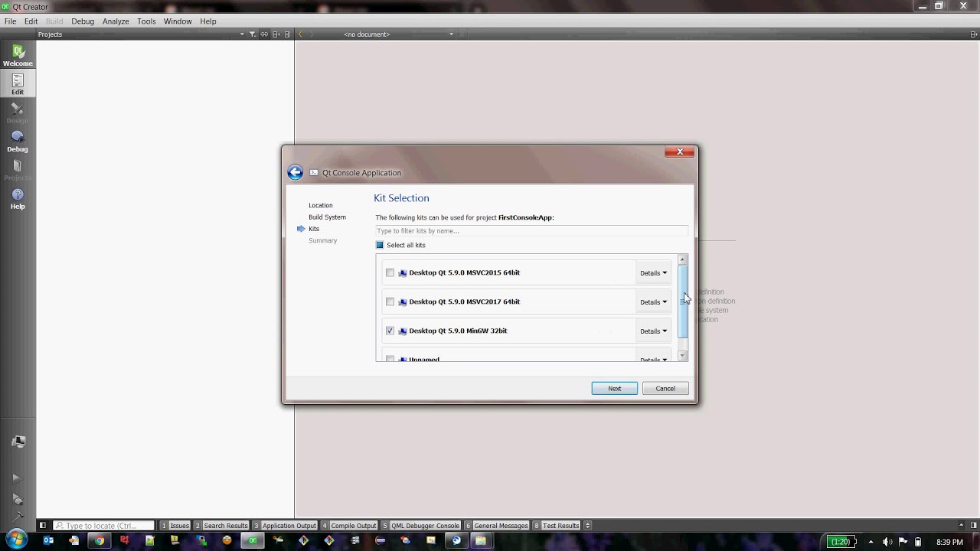
Task: Open the Tools menu
Action: (x=146, y=21)
